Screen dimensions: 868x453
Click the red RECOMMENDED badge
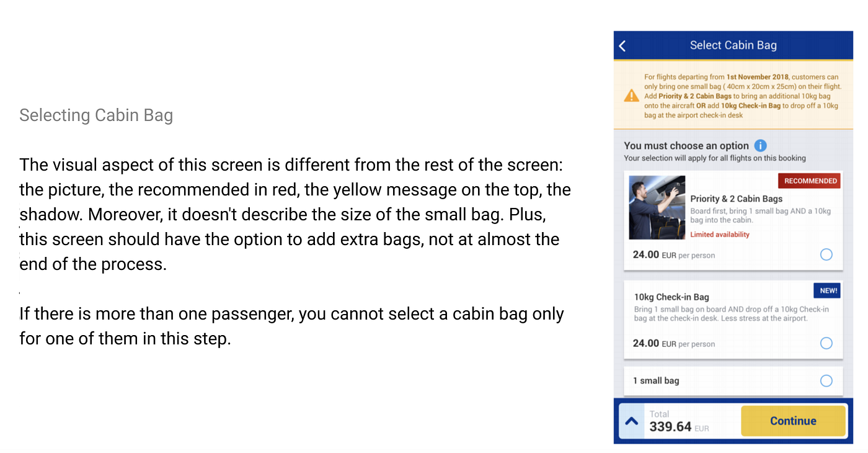[x=810, y=181]
